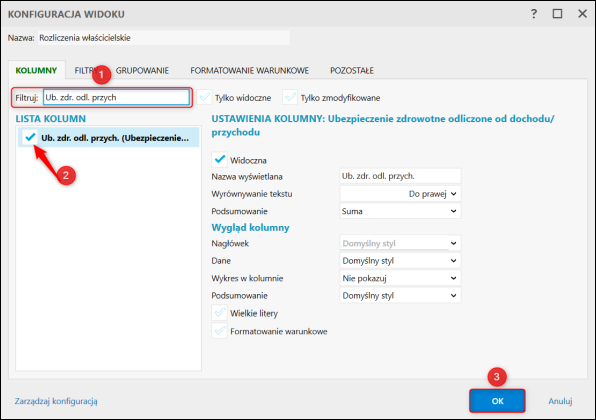Close the dialog with the X icon
Image resolution: width=596 pixels, height=420 pixels.
tap(582, 14)
